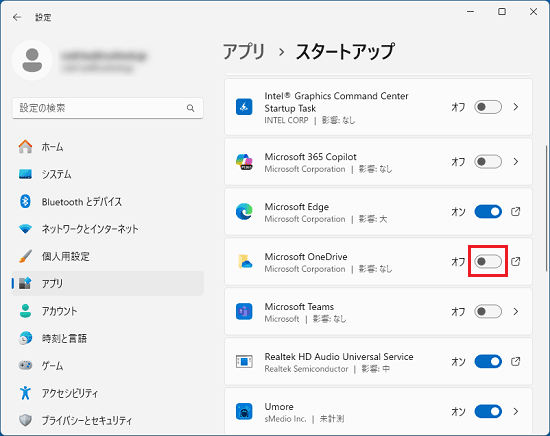The width and height of the screenshot is (550, 436).
Task: Open the システム settings page
Action: pyautogui.click(x=108, y=174)
